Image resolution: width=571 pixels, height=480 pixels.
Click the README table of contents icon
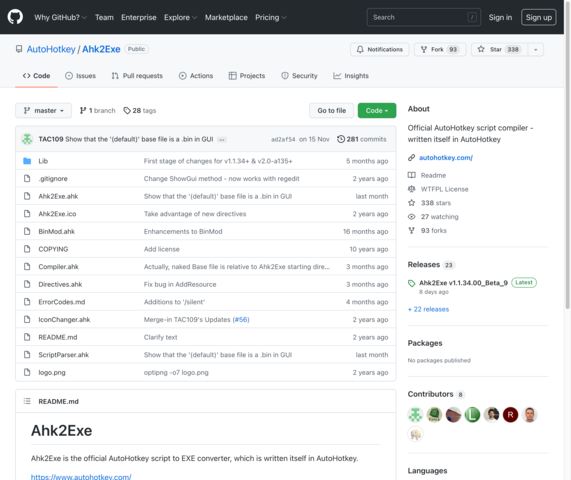point(27,401)
